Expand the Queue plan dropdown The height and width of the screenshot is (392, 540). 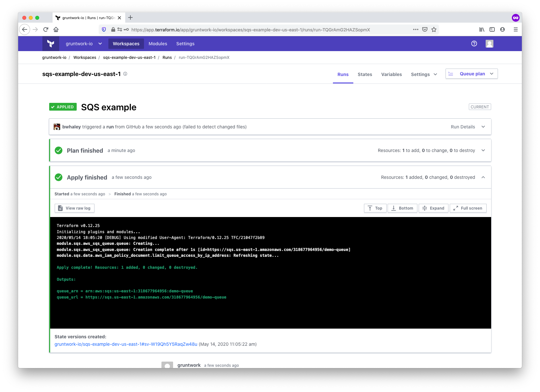[491, 74]
